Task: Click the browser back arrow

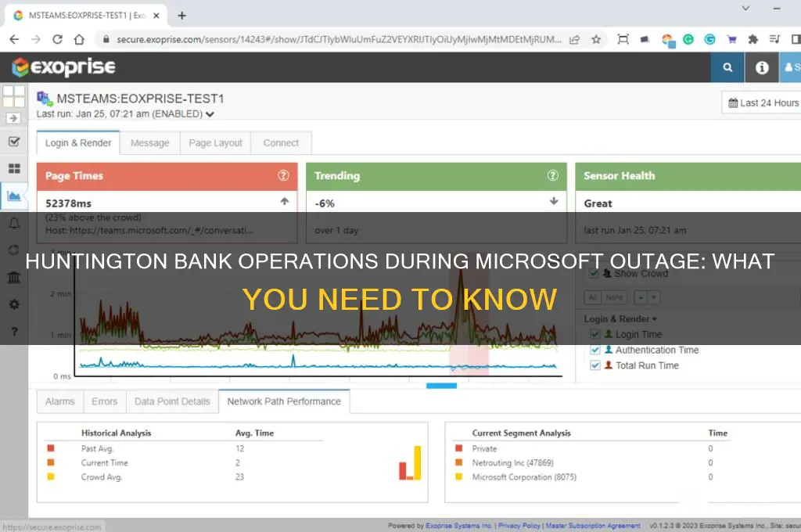Action: (14, 39)
